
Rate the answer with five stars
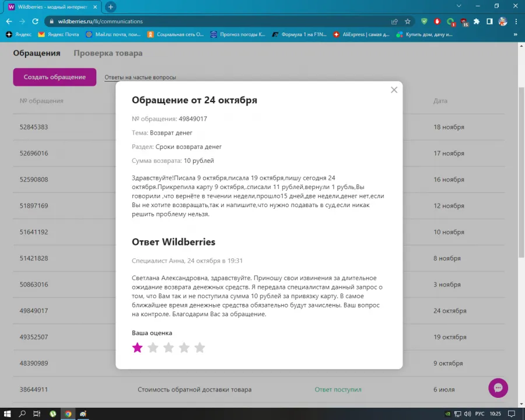[199, 348]
